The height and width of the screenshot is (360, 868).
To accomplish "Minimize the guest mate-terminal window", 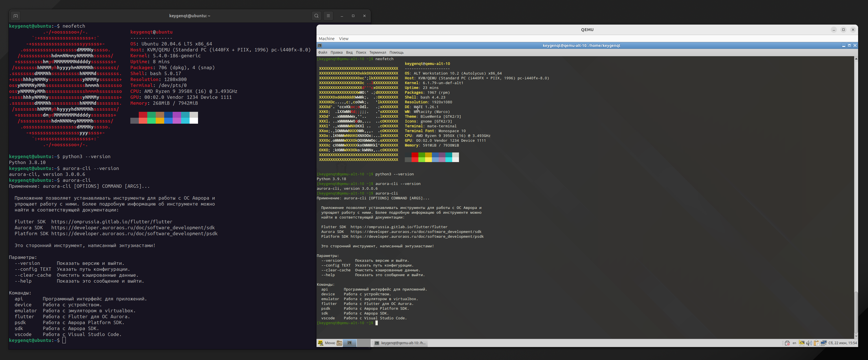I will coord(844,45).
